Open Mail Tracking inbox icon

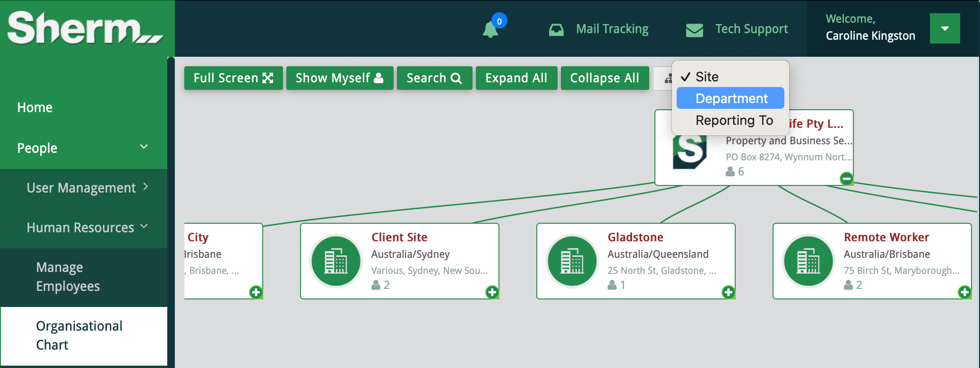pos(556,30)
